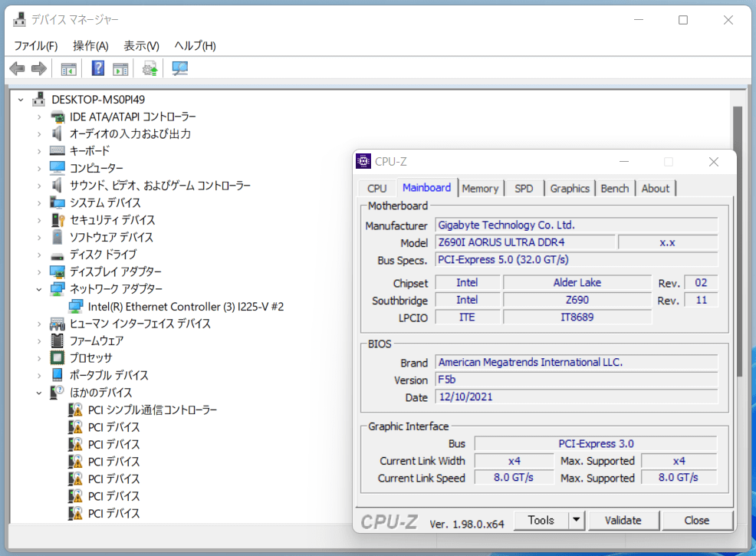Select Intel(R) Ethernet Controller (3) I225-V #2

[186, 307]
